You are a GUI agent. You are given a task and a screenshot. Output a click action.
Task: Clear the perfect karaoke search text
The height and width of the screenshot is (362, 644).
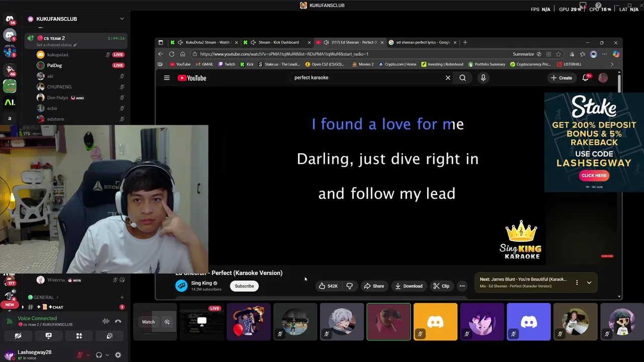[448, 78]
